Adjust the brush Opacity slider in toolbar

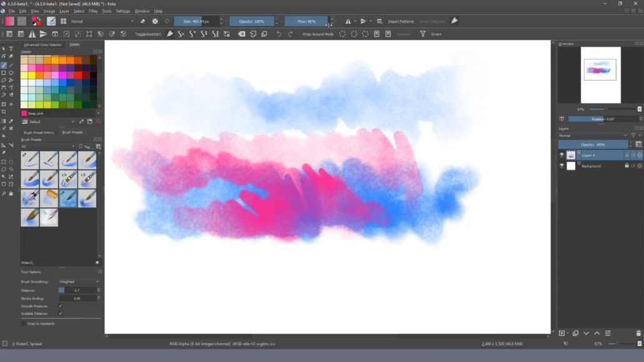(x=252, y=21)
